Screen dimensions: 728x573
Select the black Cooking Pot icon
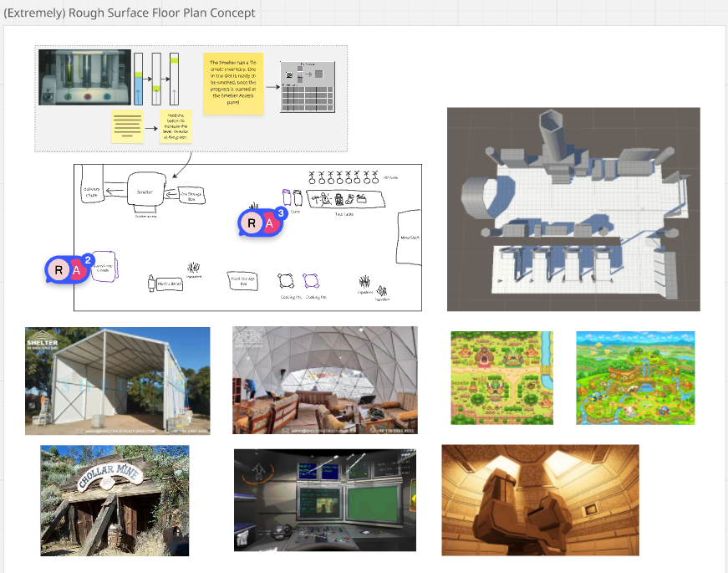(285, 280)
